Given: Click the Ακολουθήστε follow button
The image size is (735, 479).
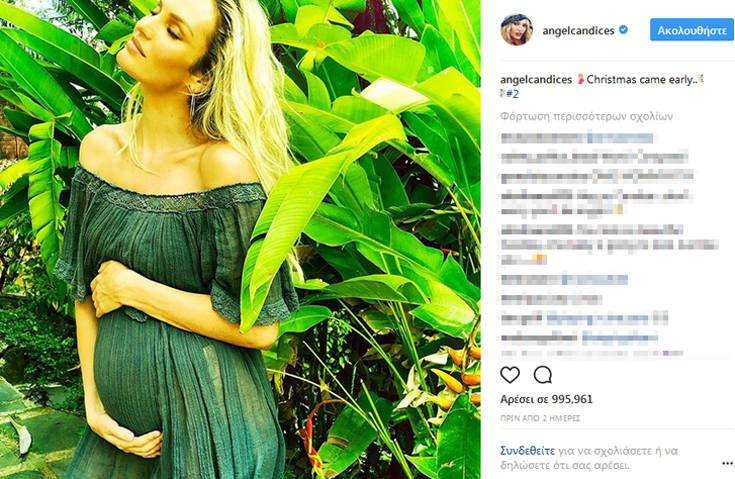Looking at the screenshot, I should tap(691, 30).
